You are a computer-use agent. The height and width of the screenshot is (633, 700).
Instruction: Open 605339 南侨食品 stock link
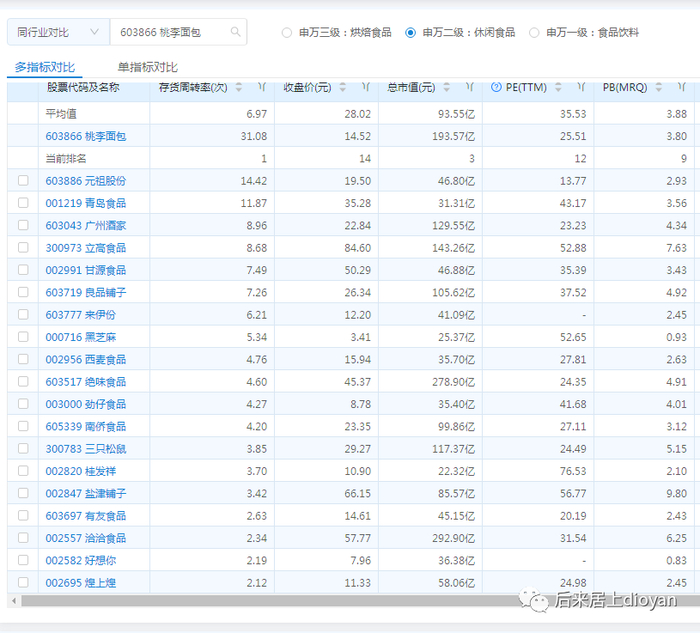point(86,426)
